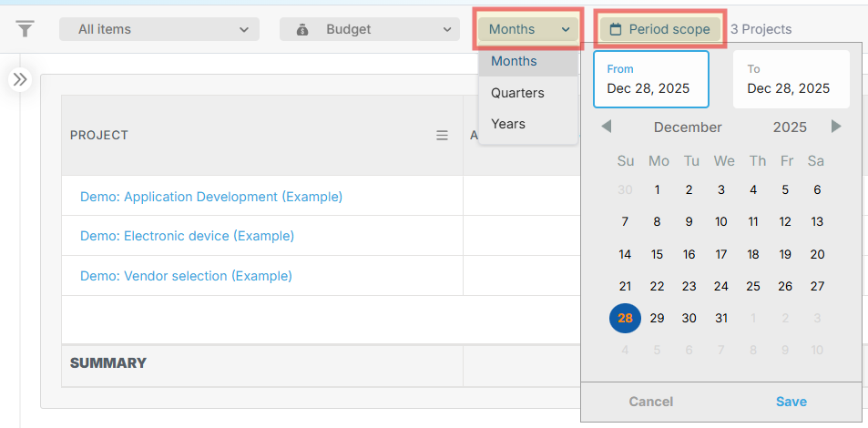
Task: Collapse the Months time-unit dropdown
Action: (x=528, y=29)
